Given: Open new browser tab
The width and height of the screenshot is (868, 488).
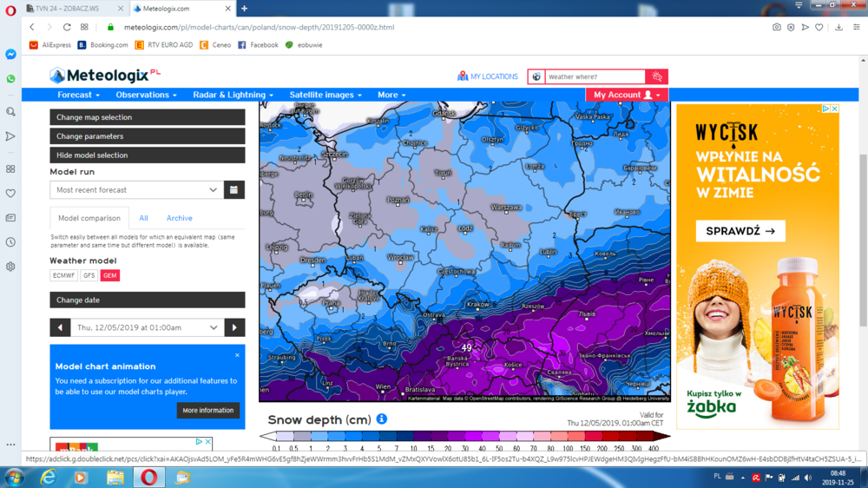Looking at the screenshot, I should 244,9.
